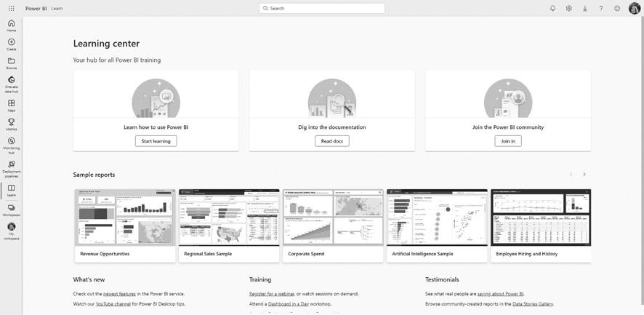644x315 pixels.
Task: Click Learn how to use Power BI text
Action: click(156, 127)
